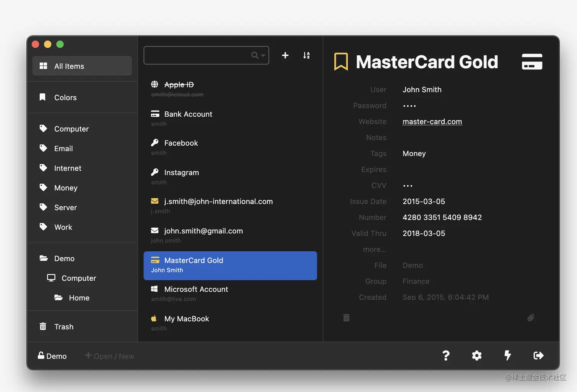Click the Issue Date 2015-03-05 value
The height and width of the screenshot is (392, 577).
[424, 201]
